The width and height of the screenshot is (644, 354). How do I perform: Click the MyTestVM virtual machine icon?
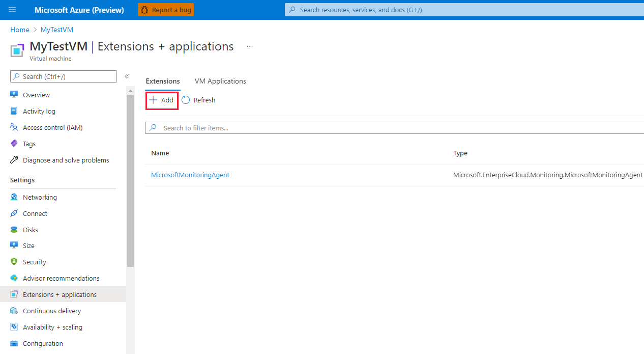coord(18,50)
